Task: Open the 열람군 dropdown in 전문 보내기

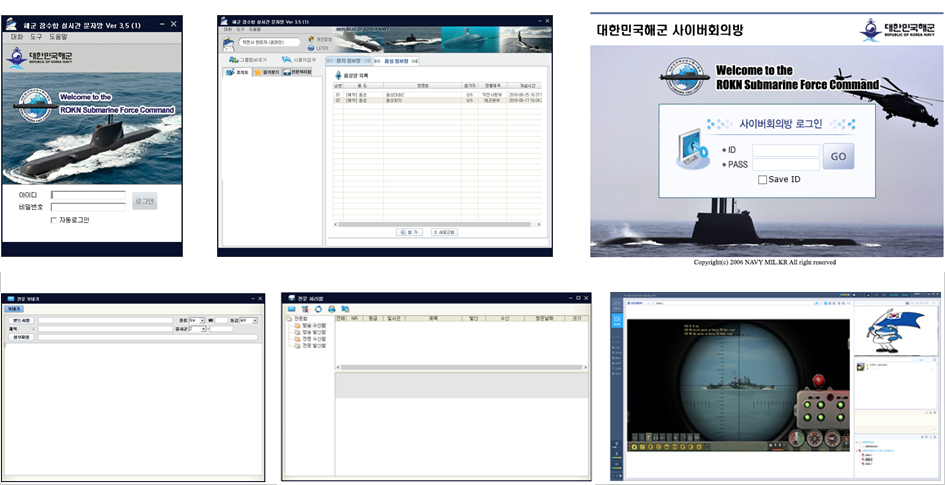Action: [196, 329]
